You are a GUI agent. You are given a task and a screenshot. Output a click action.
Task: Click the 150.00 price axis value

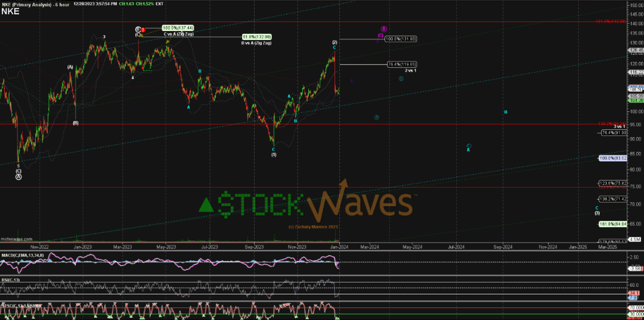click(637, 5)
